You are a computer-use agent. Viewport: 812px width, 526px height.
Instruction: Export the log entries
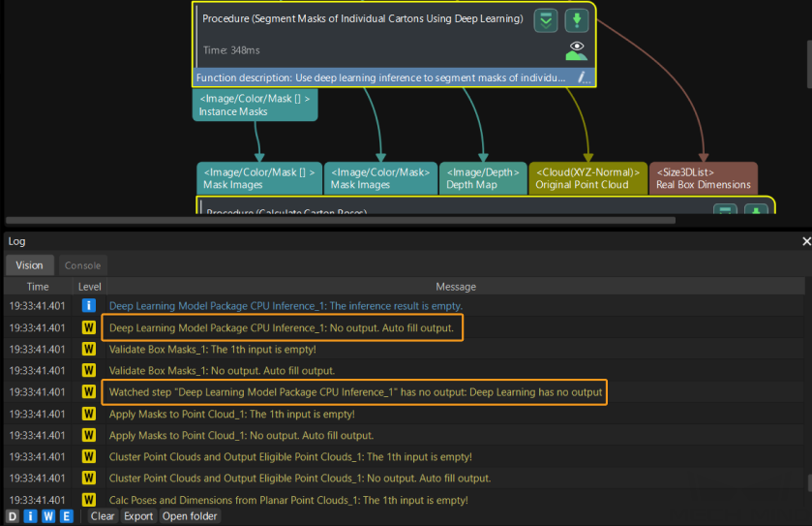138,516
